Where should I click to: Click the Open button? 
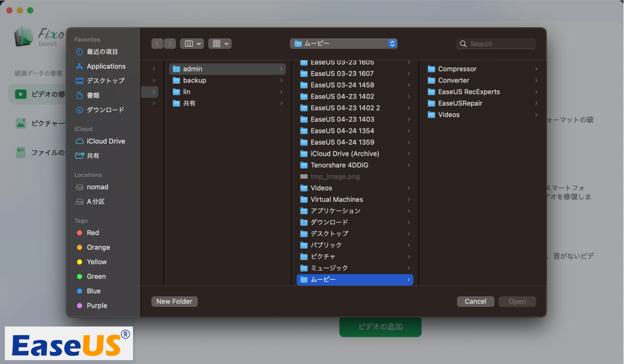point(517,302)
